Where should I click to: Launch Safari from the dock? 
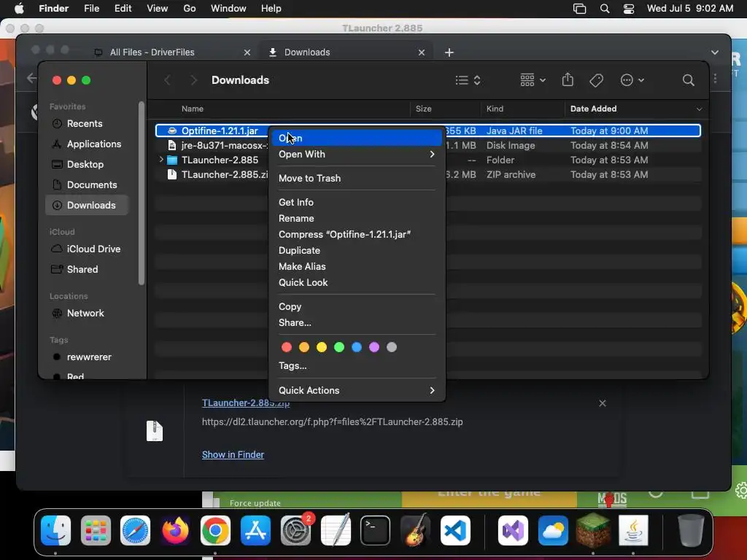tap(135, 530)
